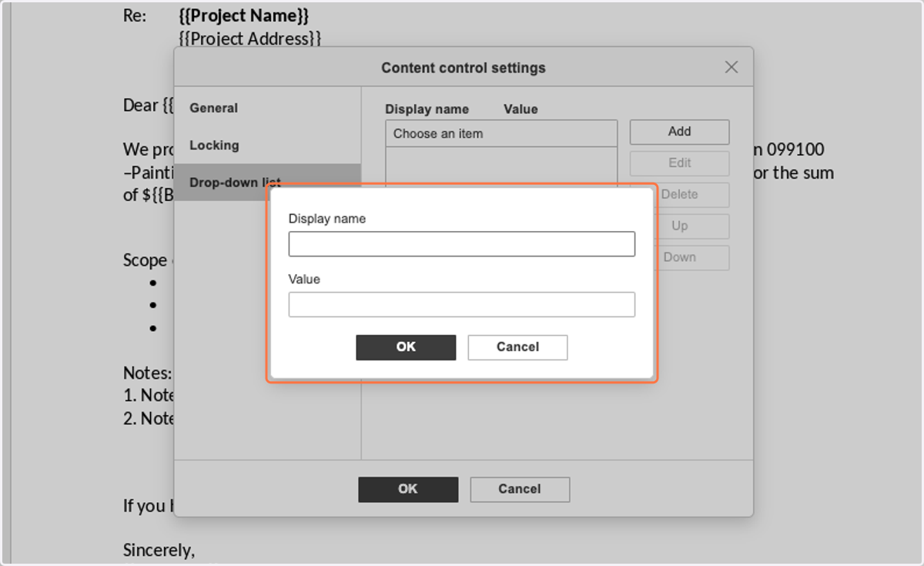The image size is (924, 566).
Task: Click the Value column header in list
Action: point(521,109)
